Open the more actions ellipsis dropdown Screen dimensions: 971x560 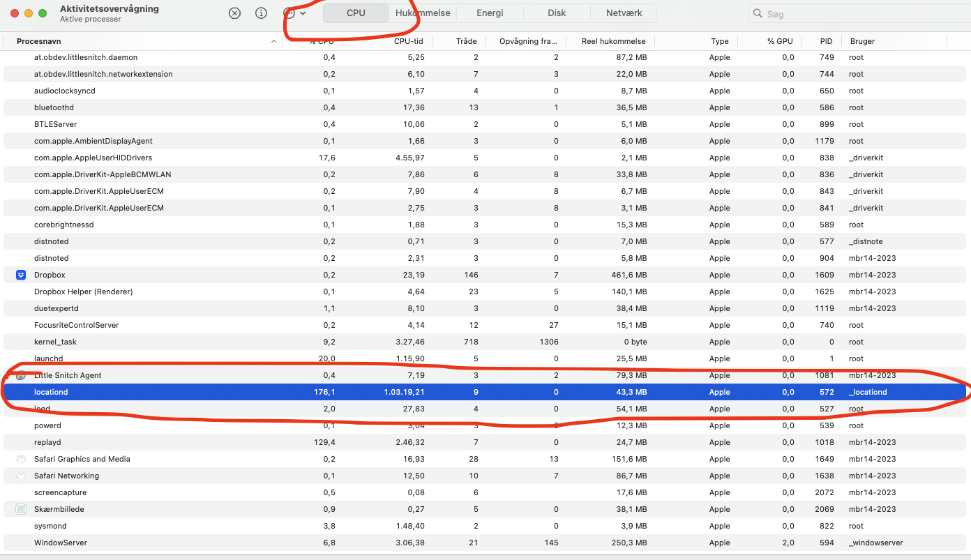(294, 13)
